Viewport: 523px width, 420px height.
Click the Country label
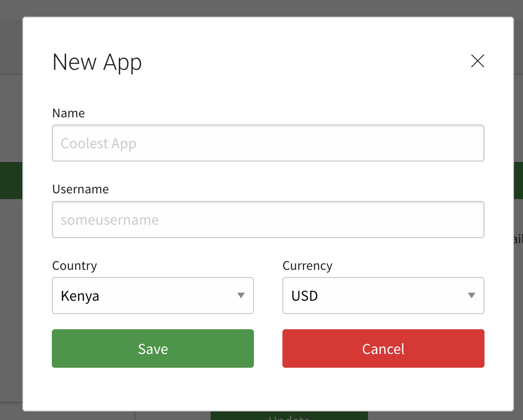pos(74,266)
